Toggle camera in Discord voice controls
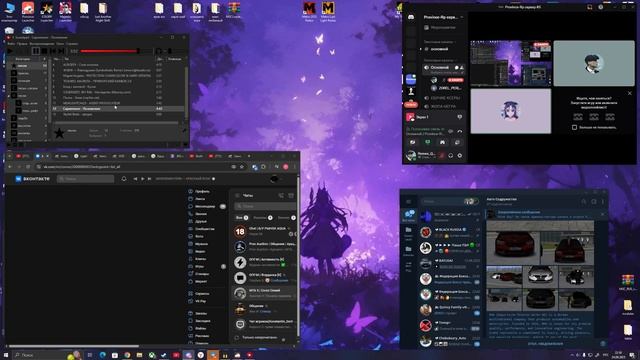 point(413,142)
